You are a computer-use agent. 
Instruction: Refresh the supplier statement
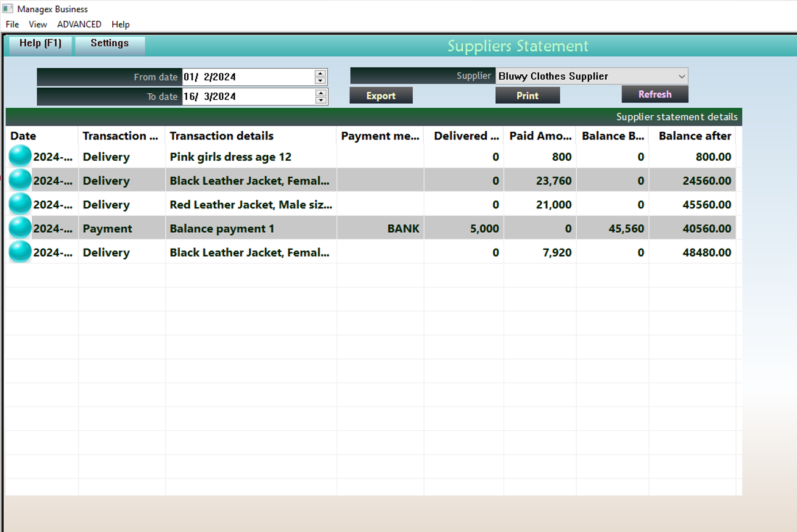coord(655,94)
